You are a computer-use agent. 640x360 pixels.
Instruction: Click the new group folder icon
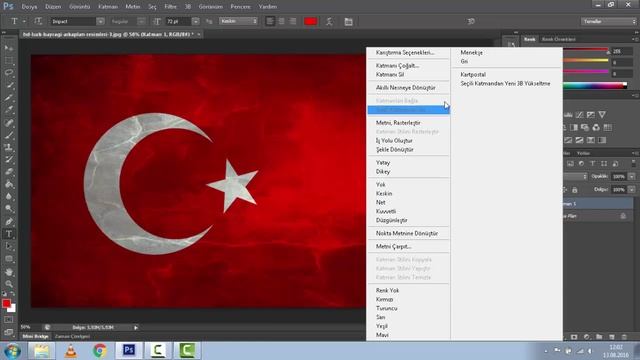click(x=599, y=337)
